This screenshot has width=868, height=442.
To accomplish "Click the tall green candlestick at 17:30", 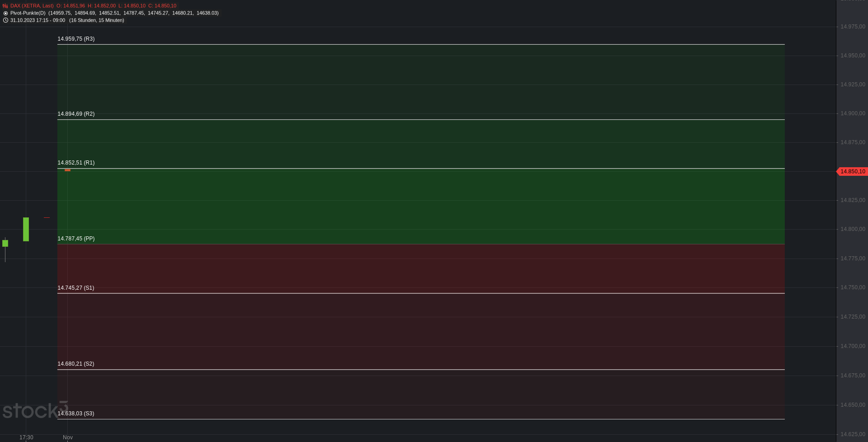I will [x=26, y=229].
